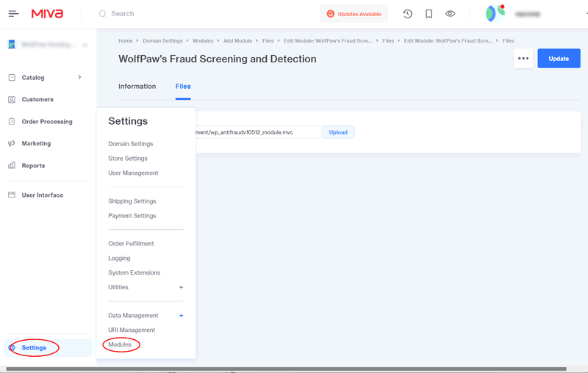Toggle the hamburger navigation menu
Screen dimensions: 588x373
[x=13, y=14]
